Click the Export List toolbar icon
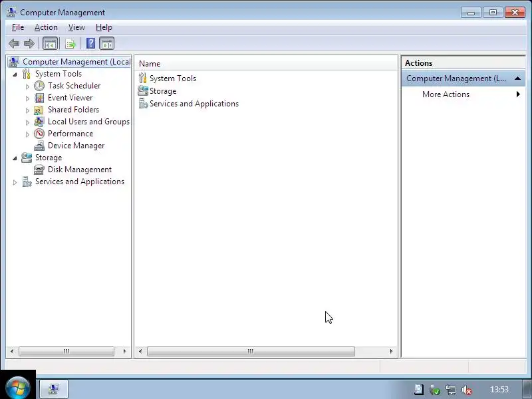 click(x=70, y=43)
